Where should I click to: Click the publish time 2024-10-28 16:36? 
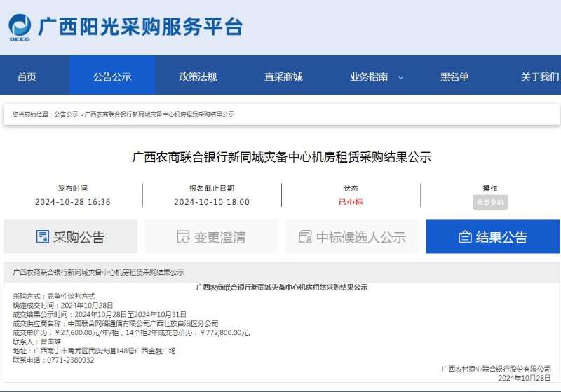(x=73, y=202)
